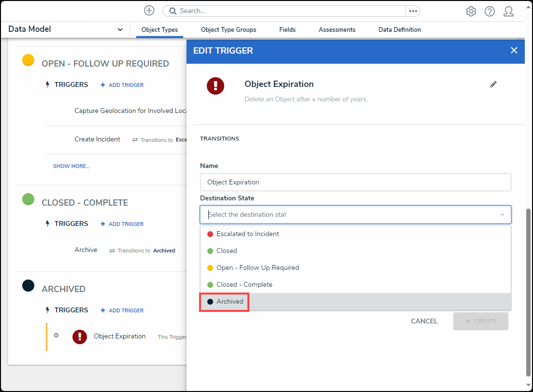Select Open - Follow Up Required option
This screenshot has height=392, width=533.
pyautogui.click(x=257, y=267)
